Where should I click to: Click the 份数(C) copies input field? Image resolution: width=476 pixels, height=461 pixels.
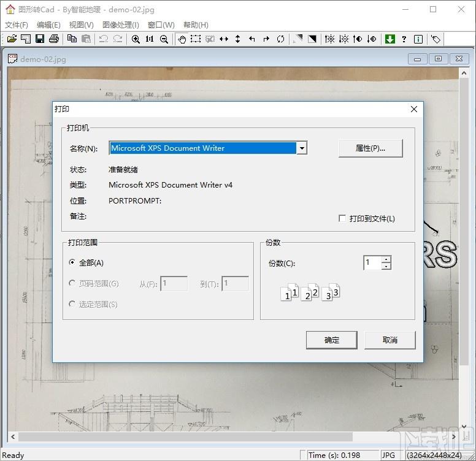[373, 262]
